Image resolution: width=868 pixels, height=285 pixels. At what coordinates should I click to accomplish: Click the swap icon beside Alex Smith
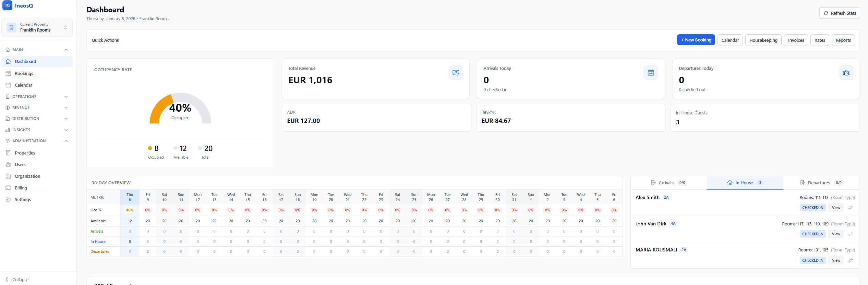(851, 208)
